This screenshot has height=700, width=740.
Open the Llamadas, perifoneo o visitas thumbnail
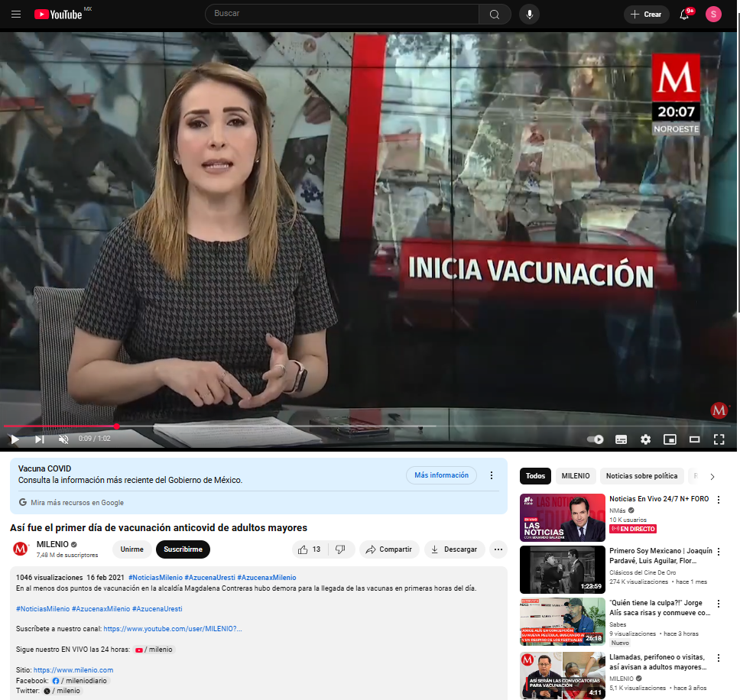(x=563, y=676)
